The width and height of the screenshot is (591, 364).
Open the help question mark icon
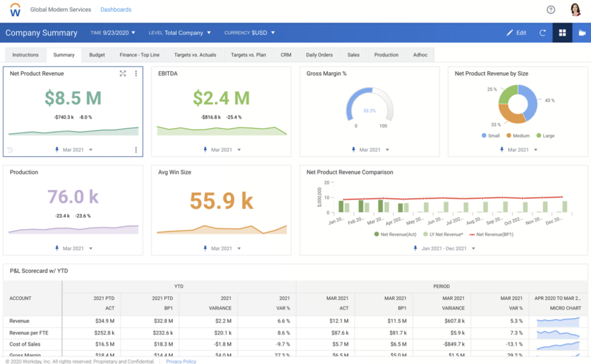(551, 10)
